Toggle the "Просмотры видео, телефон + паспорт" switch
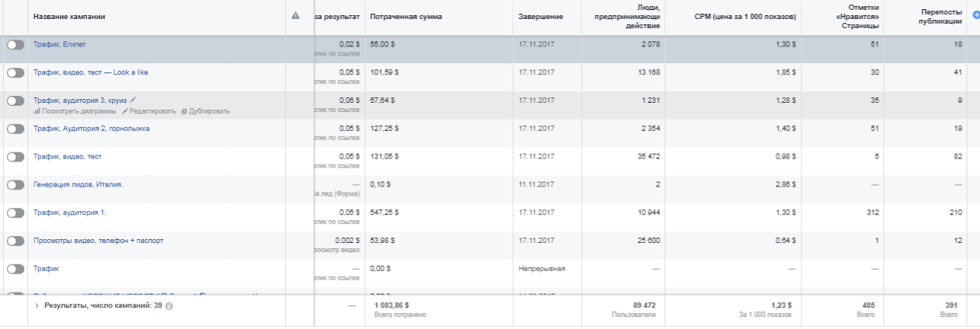 point(15,241)
